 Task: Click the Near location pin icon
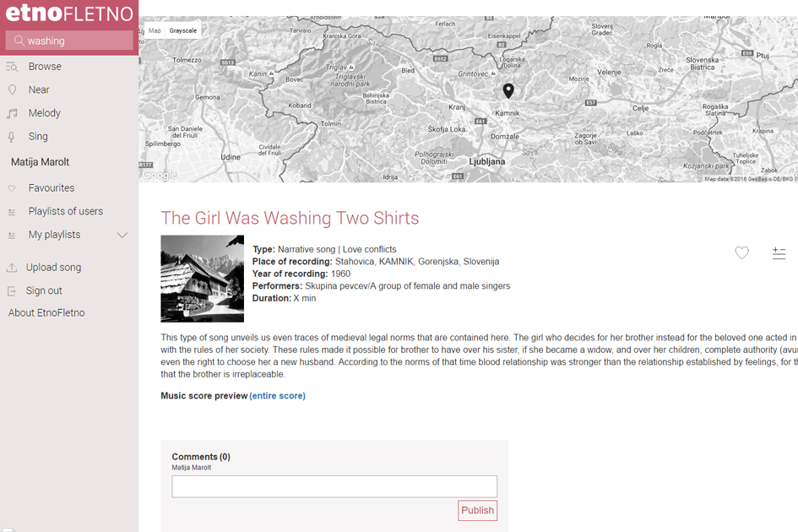coord(12,90)
